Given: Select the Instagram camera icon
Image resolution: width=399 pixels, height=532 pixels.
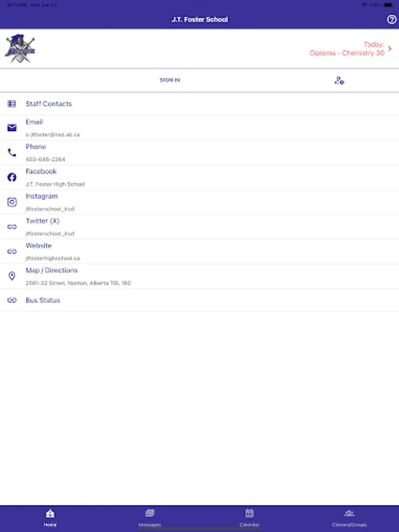Looking at the screenshot, I should [x=12, y=202].
